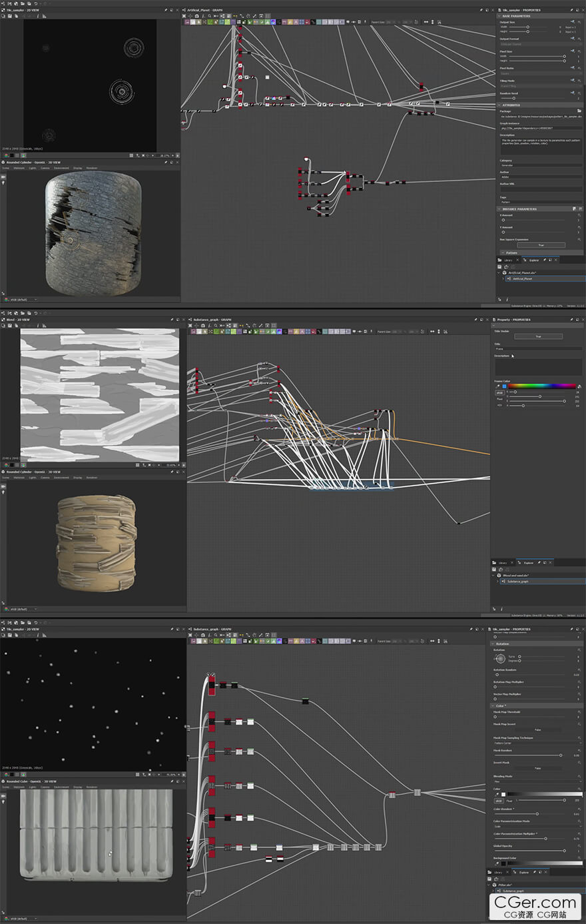The height and width of the screenshot is (924, 586).
Task: Click the folder icon above Pillar.sbs in the explorer
Action: [496, 879]
